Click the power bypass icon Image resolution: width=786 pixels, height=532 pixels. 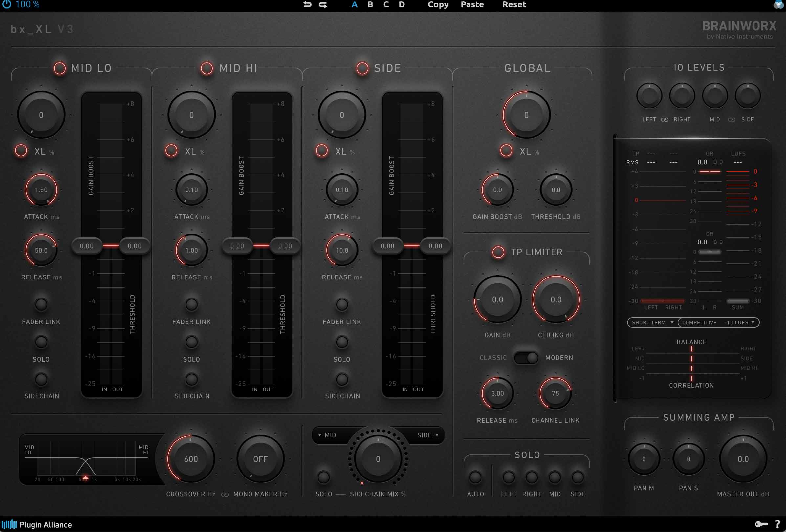pos(7,4)
